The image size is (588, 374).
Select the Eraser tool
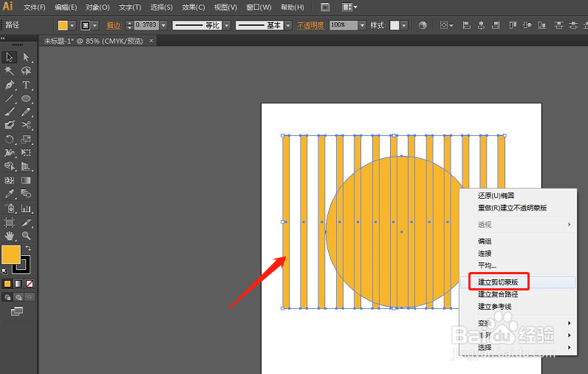tap(10, 125)
